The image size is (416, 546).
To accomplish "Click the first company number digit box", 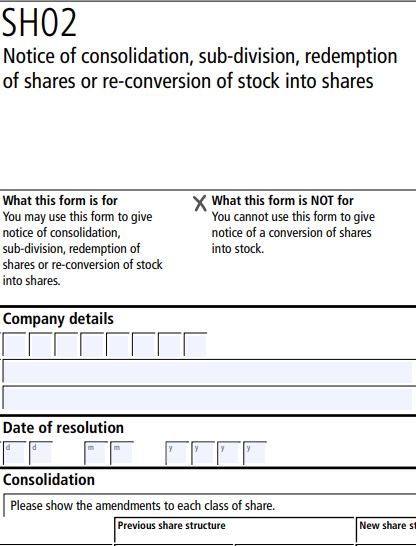I will pos(14,344).
